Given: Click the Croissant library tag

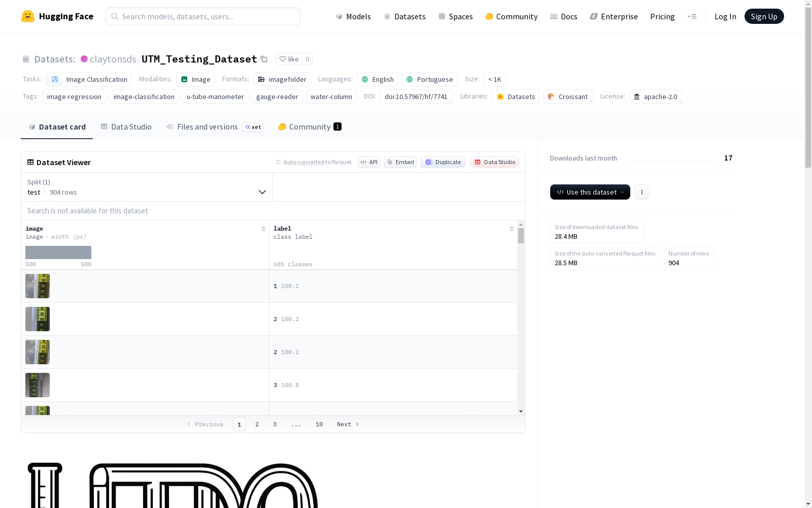Looking at the screenshot, I should point(568,97).
